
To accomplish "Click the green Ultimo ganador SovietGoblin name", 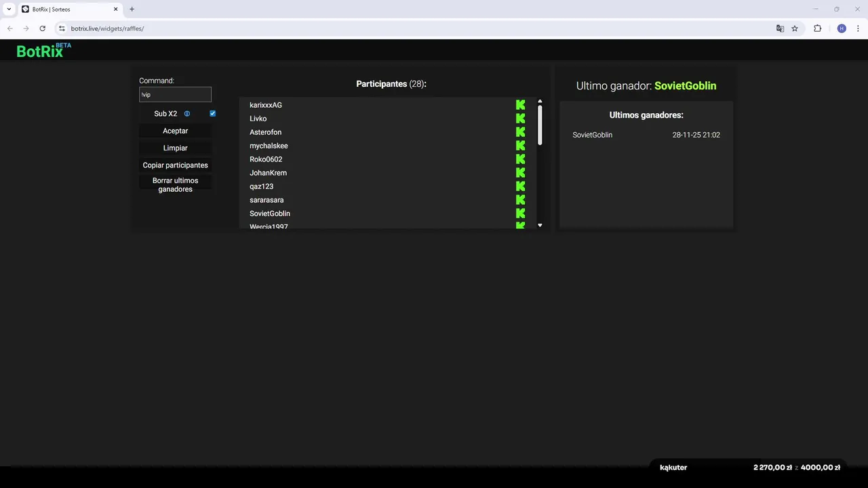I will pyautogui.click(x=685, y=86).
